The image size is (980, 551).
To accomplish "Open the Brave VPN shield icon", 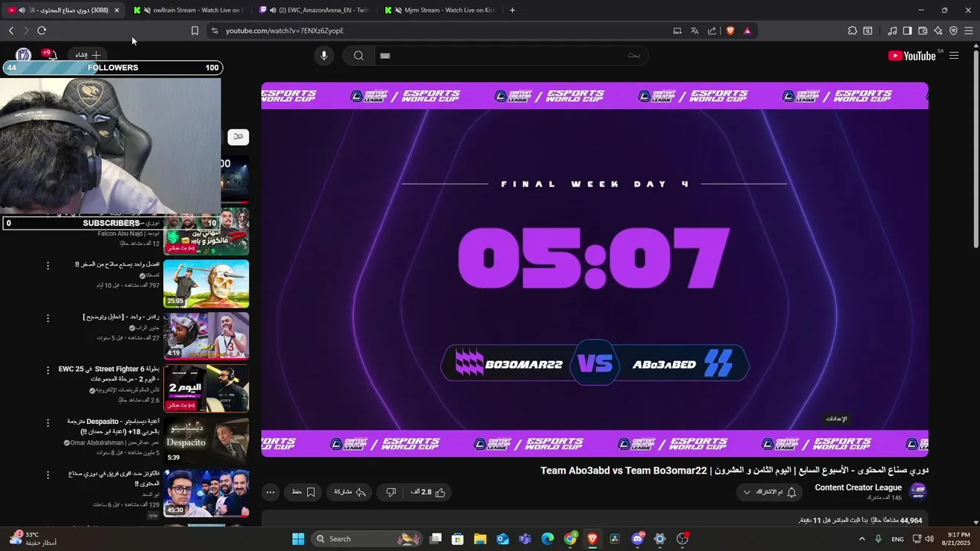I will (953, 31).
